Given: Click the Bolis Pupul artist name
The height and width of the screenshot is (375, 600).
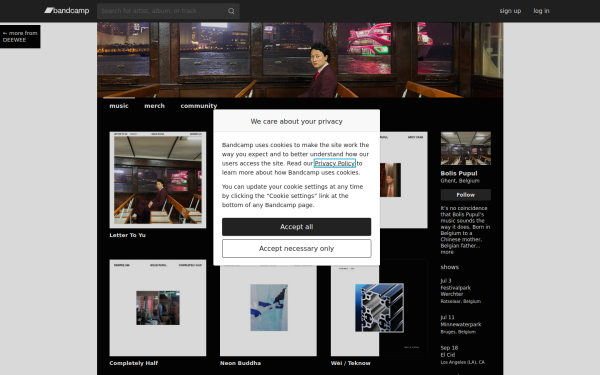Looking at the screenshot, I should click(x=459, y=173).
